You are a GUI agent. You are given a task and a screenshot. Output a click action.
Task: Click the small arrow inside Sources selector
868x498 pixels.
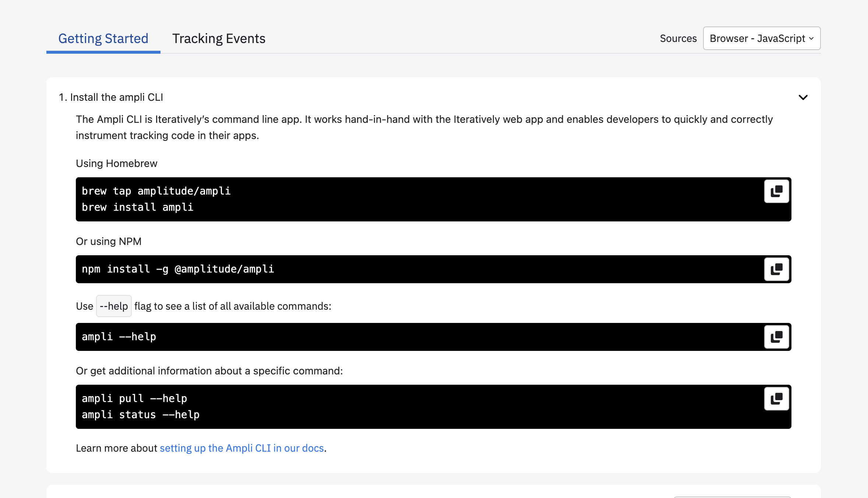[x=811, y=38]
